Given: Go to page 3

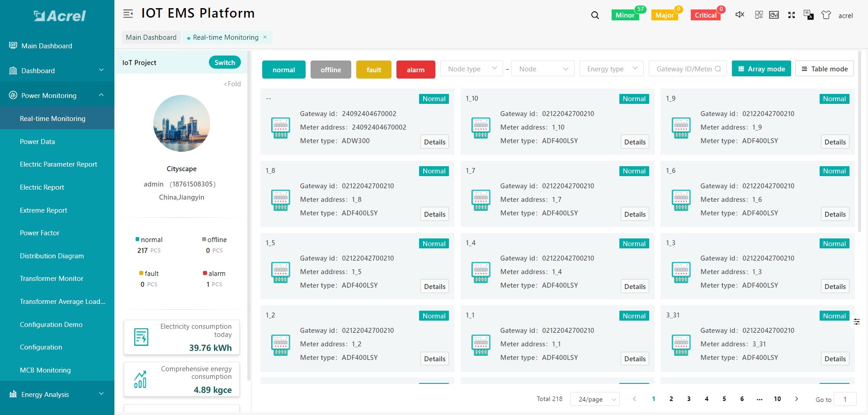Looking at the screenshot, I should [x=689, y=399].
